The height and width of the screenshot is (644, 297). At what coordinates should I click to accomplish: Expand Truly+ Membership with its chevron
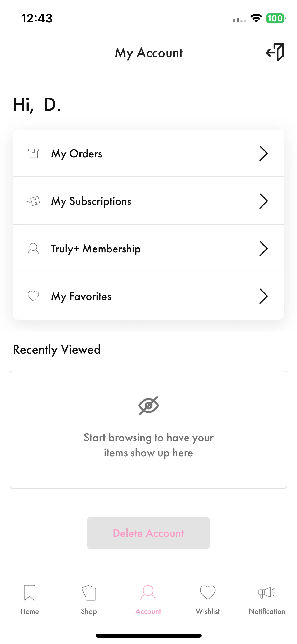click(x=263, y=249)
